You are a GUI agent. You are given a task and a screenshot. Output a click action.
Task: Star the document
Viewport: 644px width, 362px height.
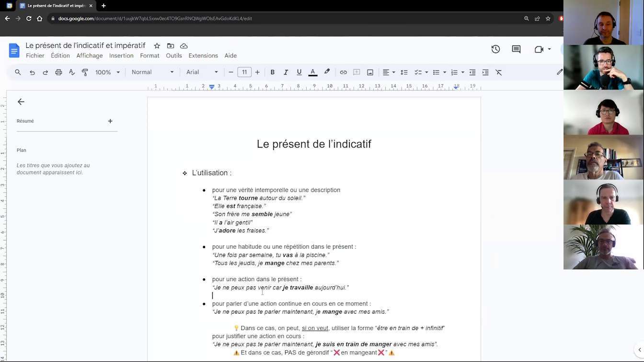(157, 46)
